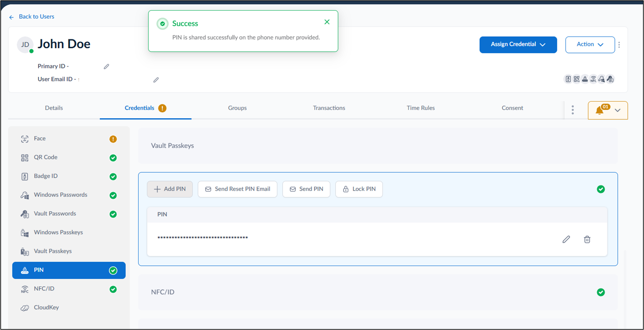644x330 pixels.
Task: Open the Time Rules tab
Action: (421, 108)
